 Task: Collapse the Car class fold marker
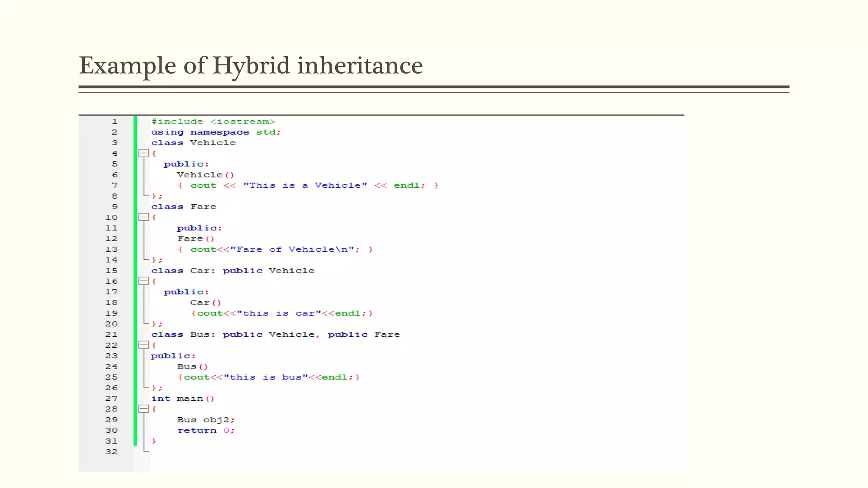144,281
